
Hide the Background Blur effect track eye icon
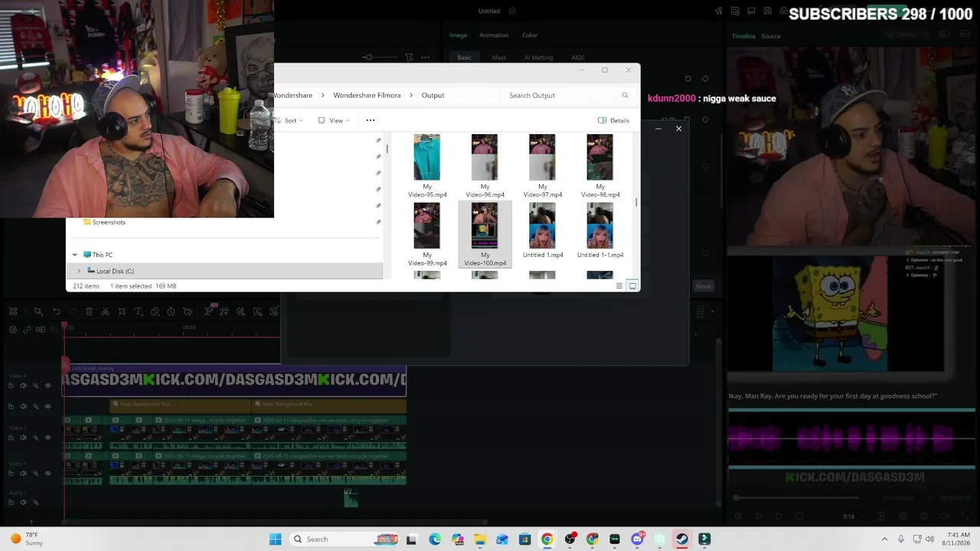47,406
